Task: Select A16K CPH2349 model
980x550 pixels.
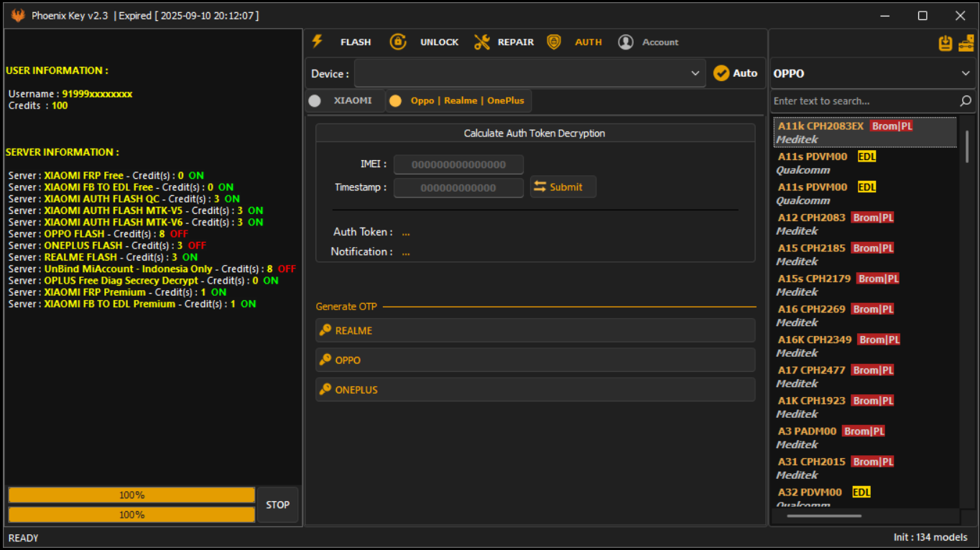Action: click(x=865, y=346)
